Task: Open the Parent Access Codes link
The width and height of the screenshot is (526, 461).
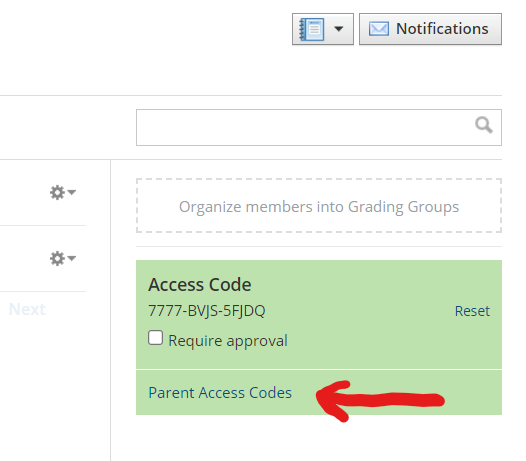Action: [220, 393]
